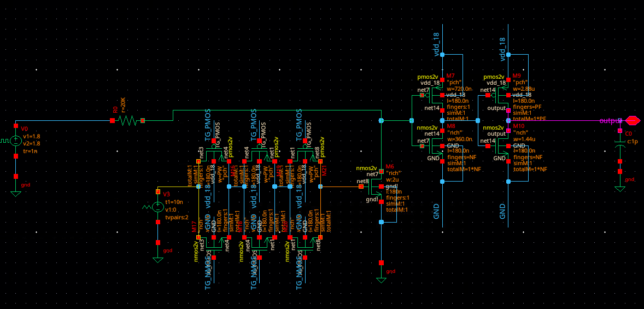
Task: Click the vertical GND label below M10
Action: tap(502, 211)
